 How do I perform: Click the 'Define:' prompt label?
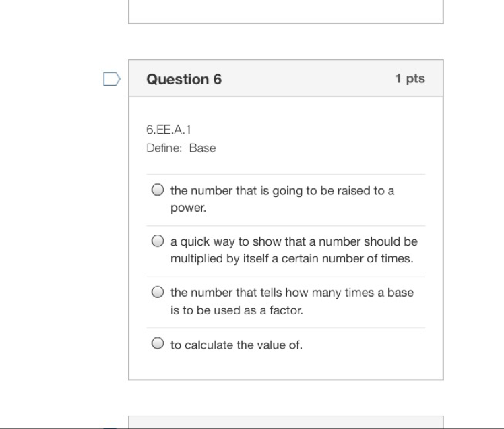pos(164,148)
